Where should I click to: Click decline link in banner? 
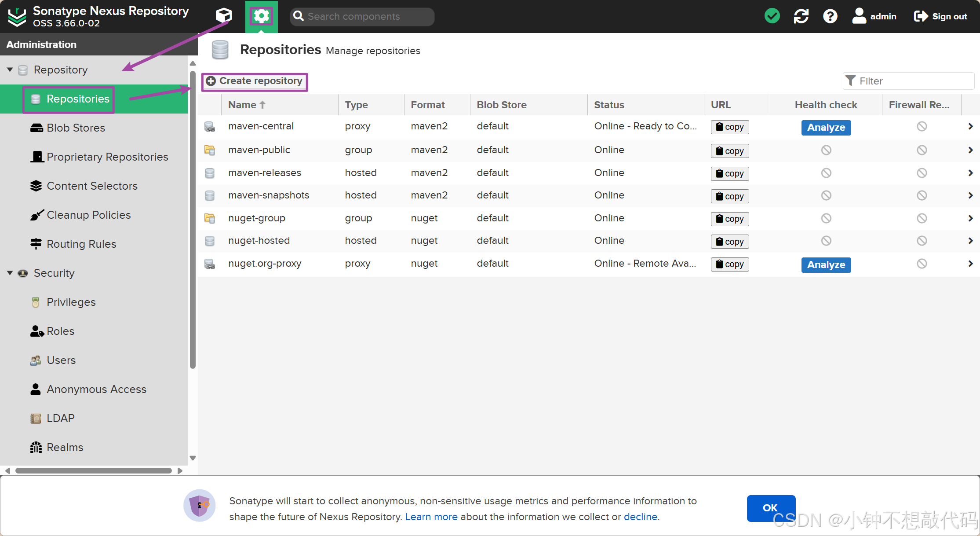tap(641, 517)
